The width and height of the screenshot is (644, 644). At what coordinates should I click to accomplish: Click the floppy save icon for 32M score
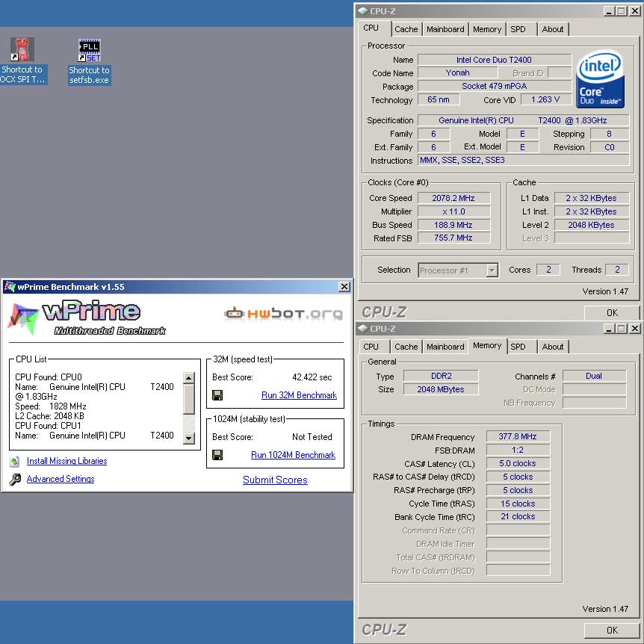[x=217, y=395]
